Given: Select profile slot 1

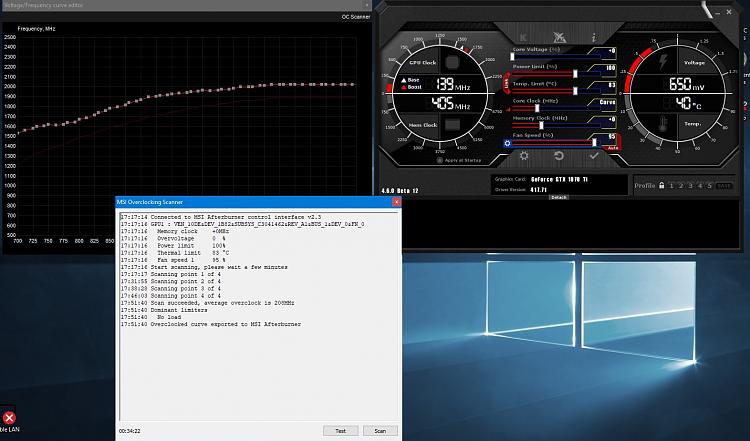Looking at the screenshot, I should click(x=671, y=186).
